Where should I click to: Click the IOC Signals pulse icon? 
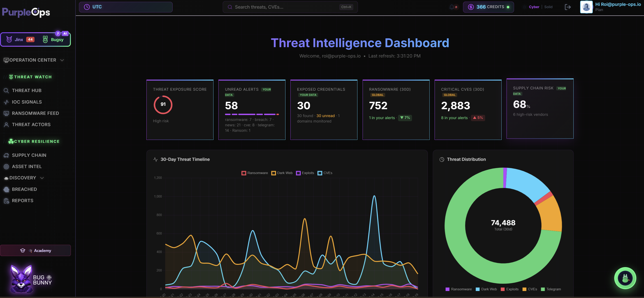click(6, 102)
